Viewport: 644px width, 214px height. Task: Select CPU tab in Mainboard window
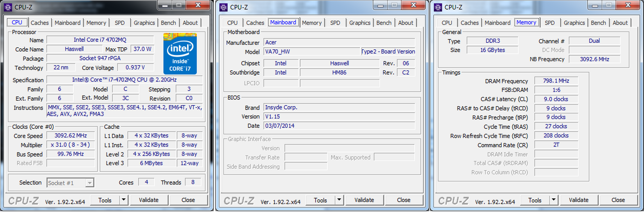pos(232,23)
